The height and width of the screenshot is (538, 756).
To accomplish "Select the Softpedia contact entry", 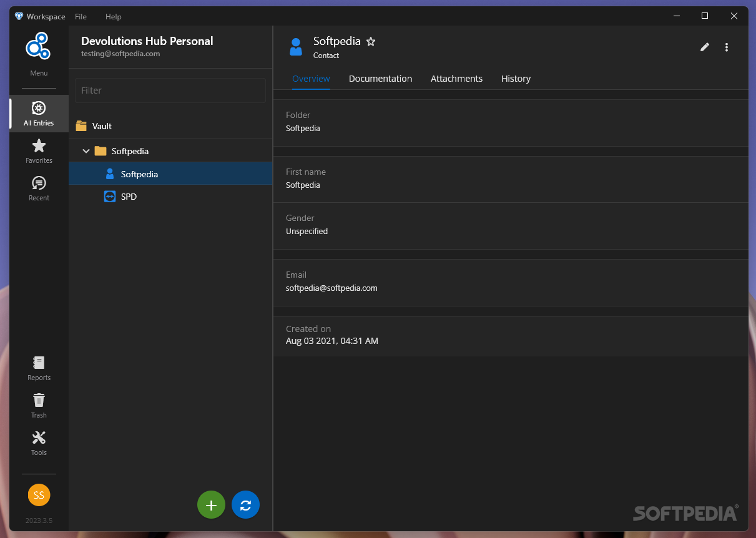I will pos(170,174).
